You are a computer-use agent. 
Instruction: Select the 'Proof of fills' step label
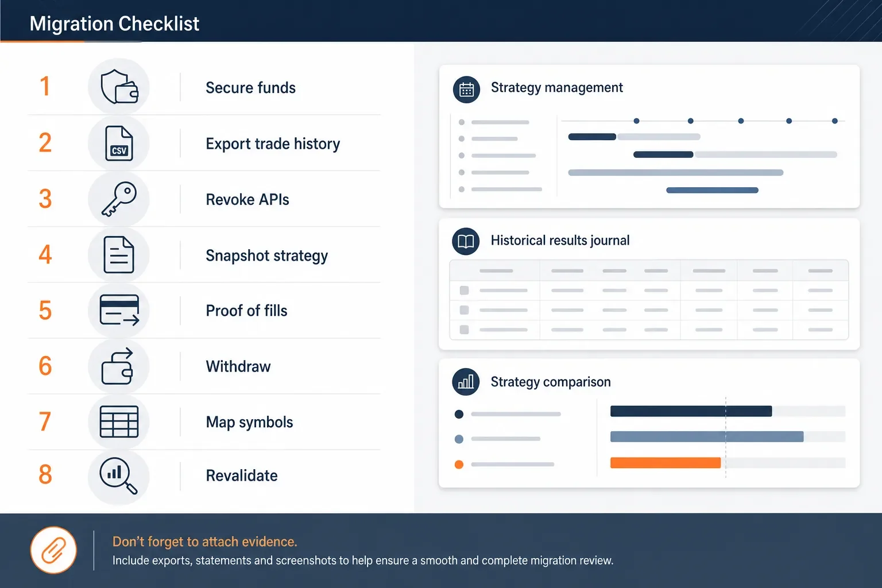[x=246, y=311]
